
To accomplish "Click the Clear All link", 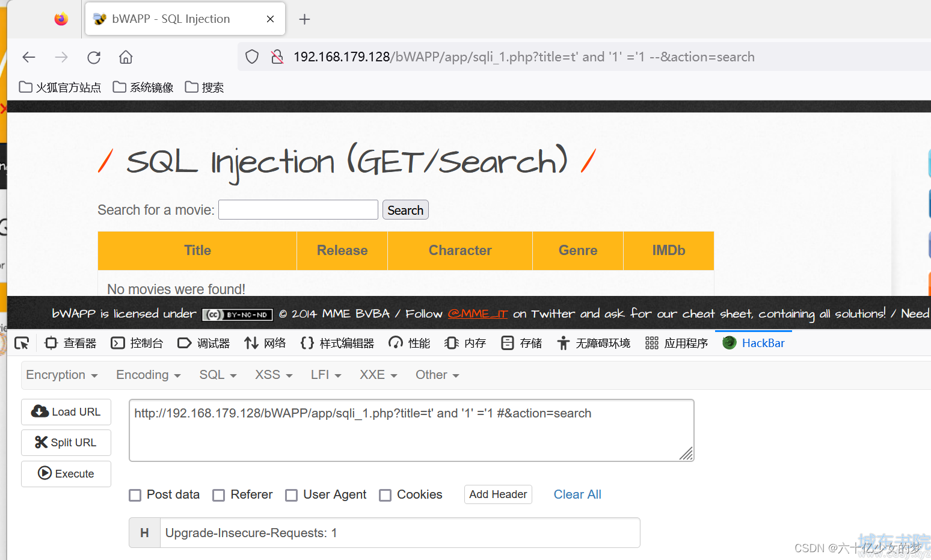I will pyautogui.click(x=577, y=494).
